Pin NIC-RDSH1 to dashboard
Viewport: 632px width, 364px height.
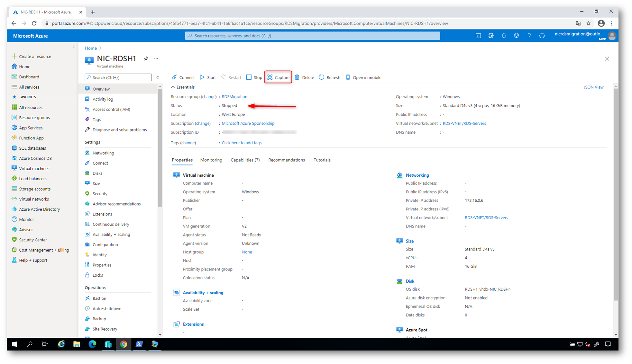[x=146, y=58]
